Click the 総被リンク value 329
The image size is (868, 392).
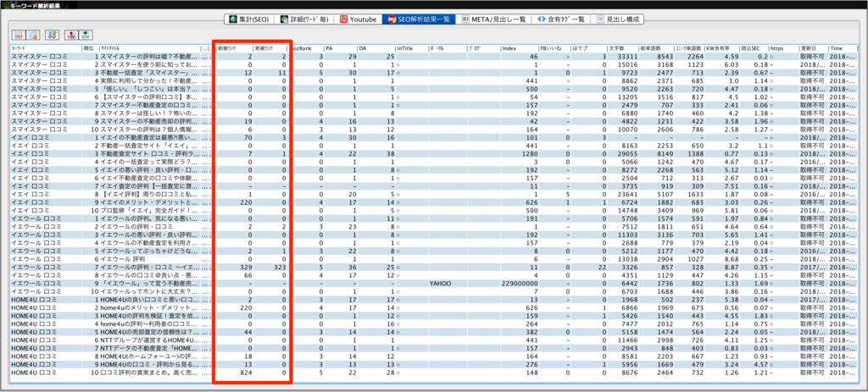247,267
